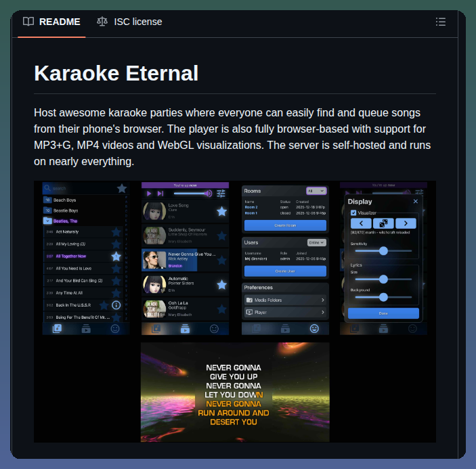Click the book icon beside README

click(x=28, y=22)
